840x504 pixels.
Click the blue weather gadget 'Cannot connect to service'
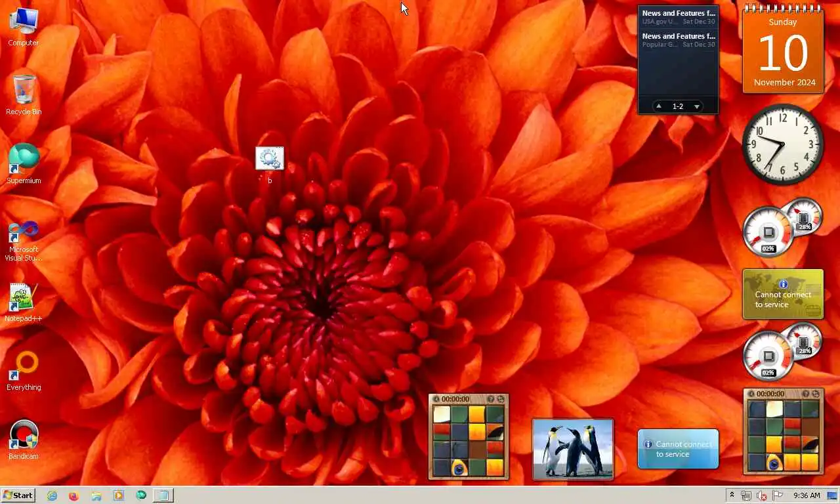(679, 449)
